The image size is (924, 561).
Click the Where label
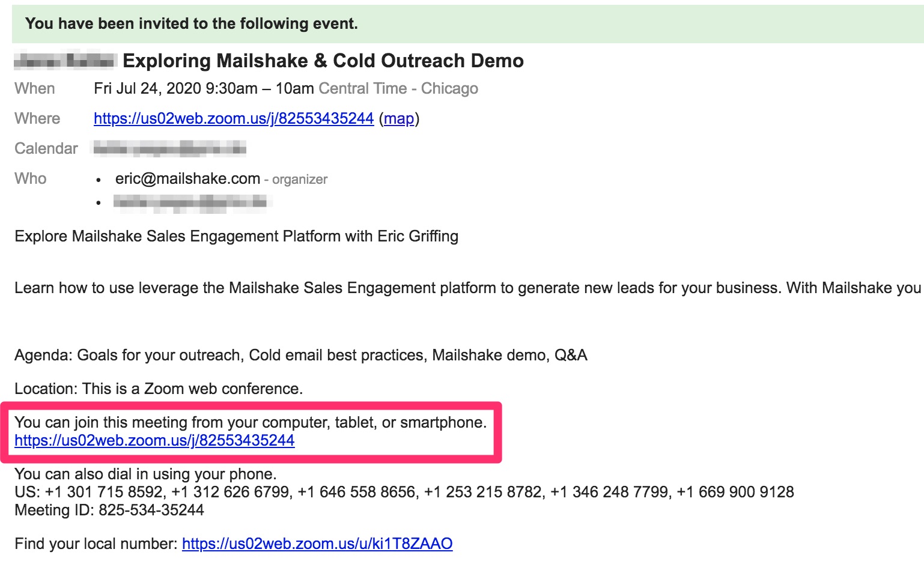click(x=37, y=118)
